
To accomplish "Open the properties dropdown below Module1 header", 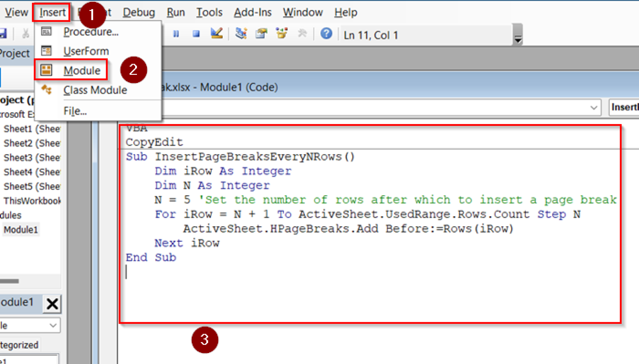I will [52, 325].
